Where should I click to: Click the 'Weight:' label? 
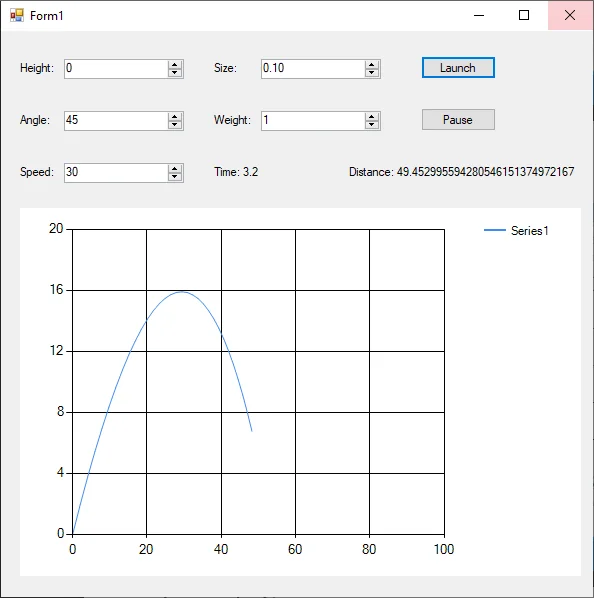click(x=232, y=120)
